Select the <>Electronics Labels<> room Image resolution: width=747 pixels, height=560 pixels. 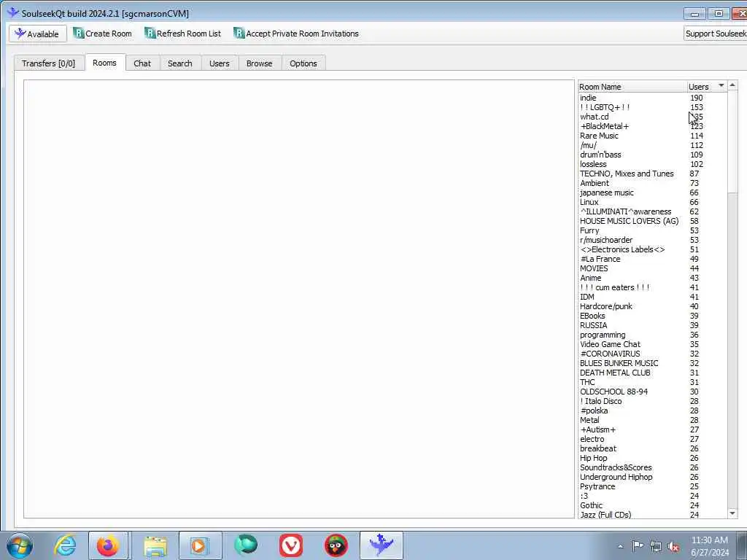(x=651, y=249)
